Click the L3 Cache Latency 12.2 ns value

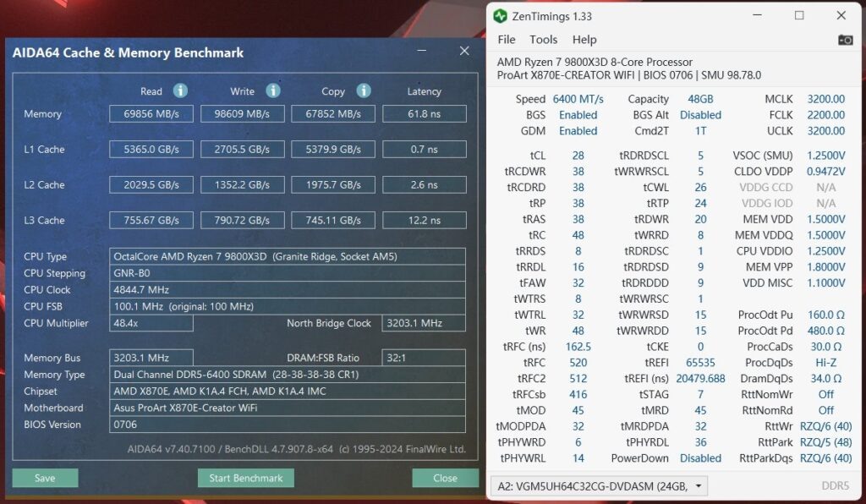(425, 220)
